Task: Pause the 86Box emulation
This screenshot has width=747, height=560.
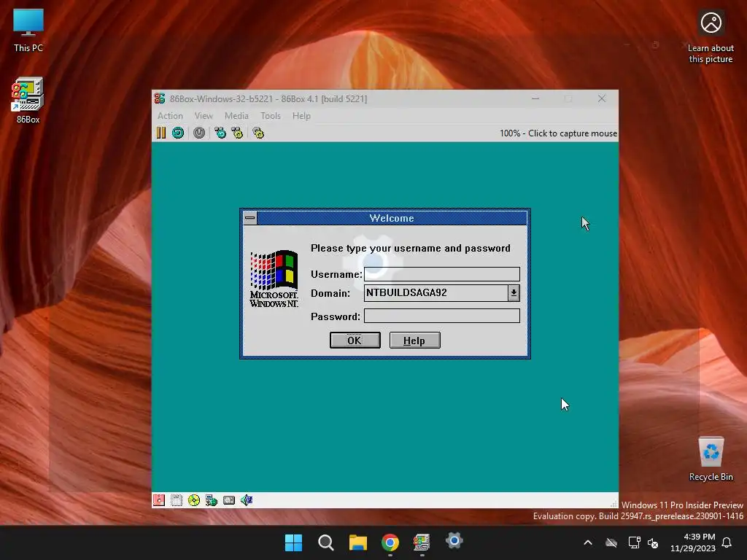Action: [161, 133]
